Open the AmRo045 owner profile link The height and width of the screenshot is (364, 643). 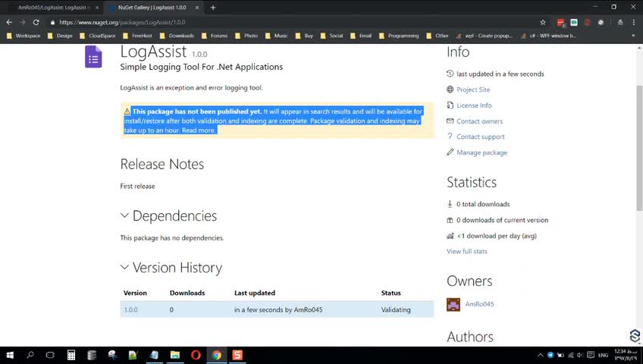479,304
